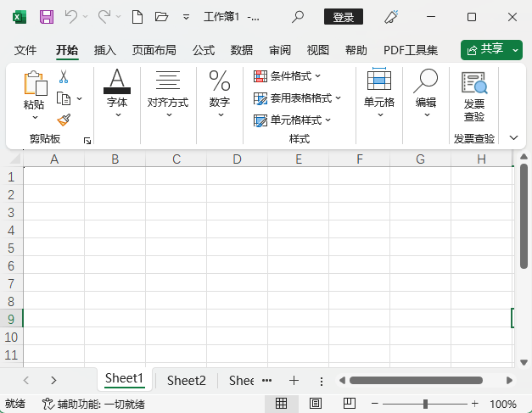Select column D header
The image size is (532, 413).
[237, 159]
